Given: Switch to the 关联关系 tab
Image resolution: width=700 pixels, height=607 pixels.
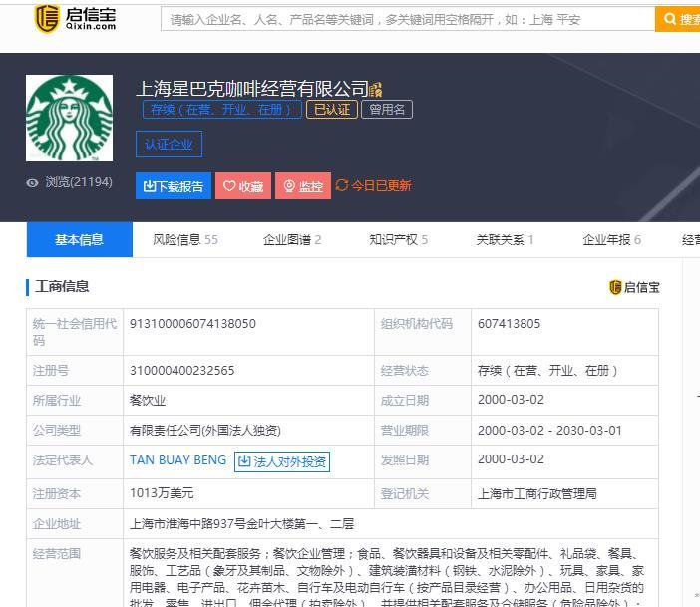Looking at the screenshot, I should (x=505, y=239).
